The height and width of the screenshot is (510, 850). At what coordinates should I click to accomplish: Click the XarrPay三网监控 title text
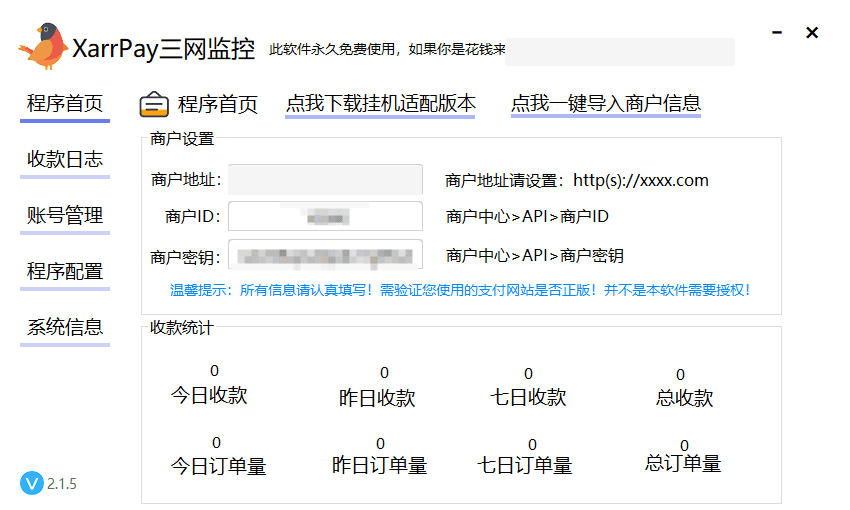164,49
